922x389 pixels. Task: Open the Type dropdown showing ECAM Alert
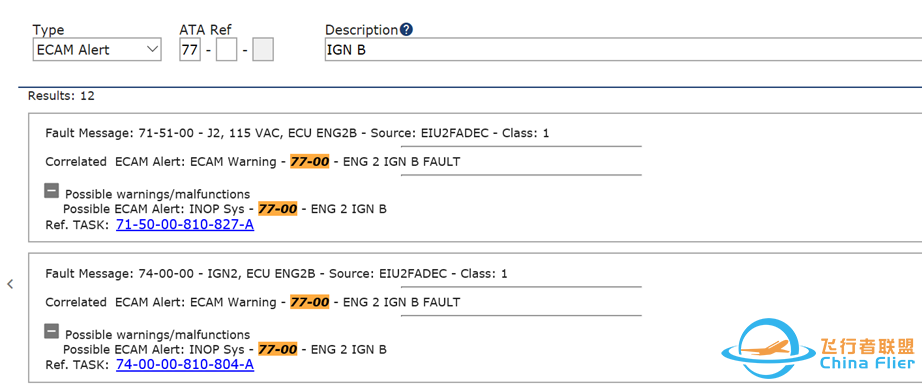click(x=97, y=50)
